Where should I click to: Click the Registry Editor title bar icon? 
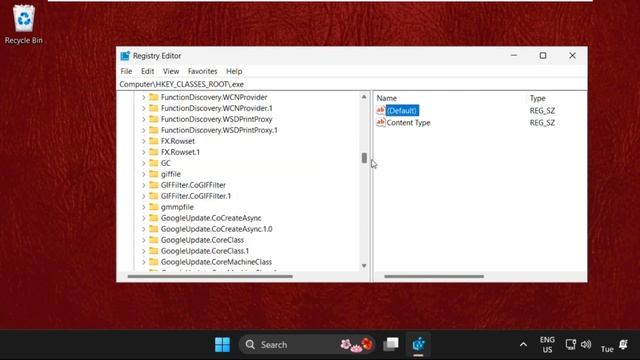[125, 56]
